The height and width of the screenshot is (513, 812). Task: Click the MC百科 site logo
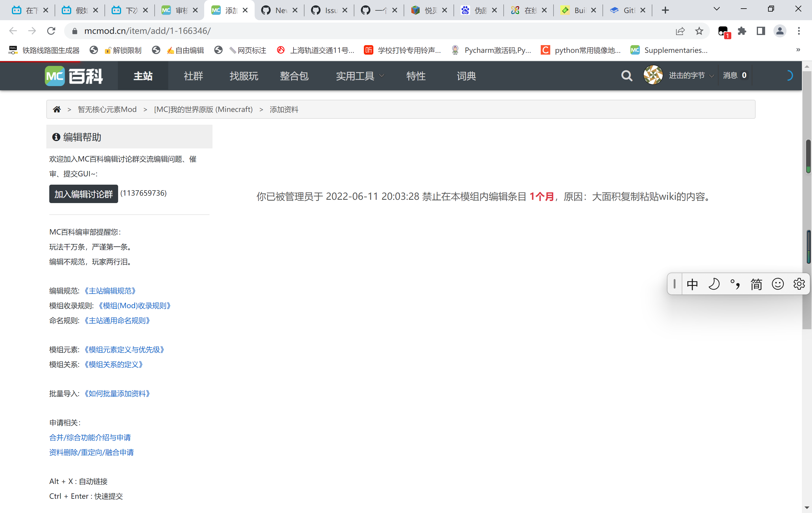point(74,76)
